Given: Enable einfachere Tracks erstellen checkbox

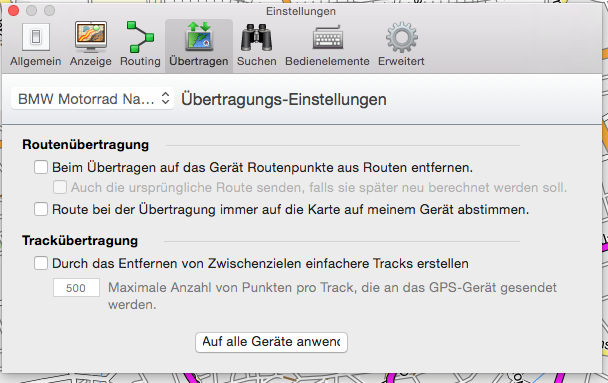Looking at the screenshot, I should coord(41,263).
